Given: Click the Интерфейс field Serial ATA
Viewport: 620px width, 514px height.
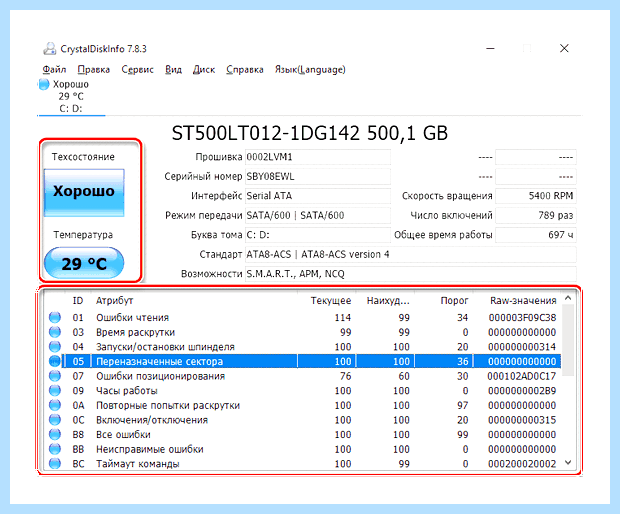Looking at the screenshot, I should point(318,196).
